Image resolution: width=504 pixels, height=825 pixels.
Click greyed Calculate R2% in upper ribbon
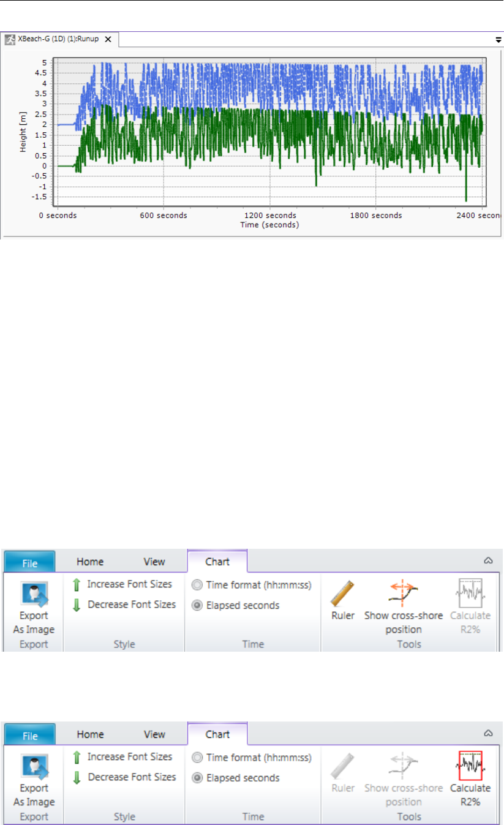[470, 608]
